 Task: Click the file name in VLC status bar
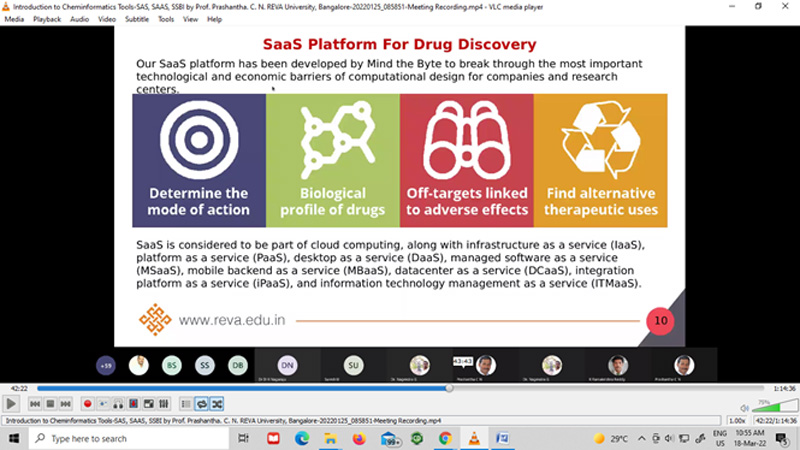(x=223, y=421)
